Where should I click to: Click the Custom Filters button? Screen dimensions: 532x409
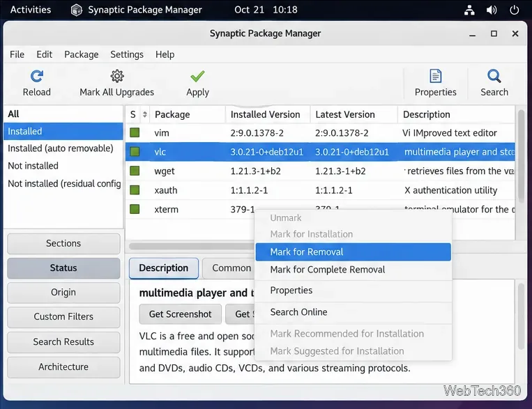tap(63, 317)
